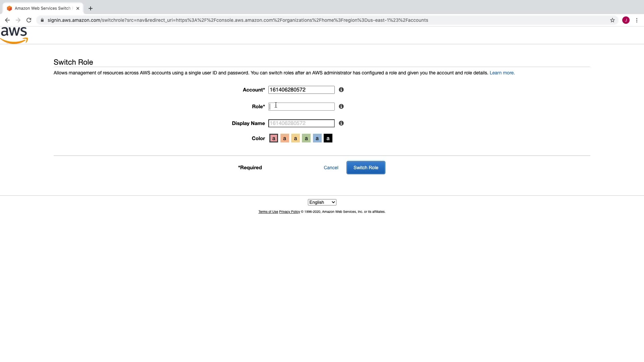The height and width of the screenshot is (362, 644).
Task: Open Chrome profile avatar J
Action: tap(626, 20)
